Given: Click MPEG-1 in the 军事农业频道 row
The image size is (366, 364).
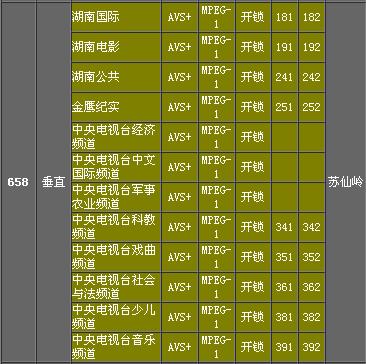Looking at the screenshot, I should 216,197.
